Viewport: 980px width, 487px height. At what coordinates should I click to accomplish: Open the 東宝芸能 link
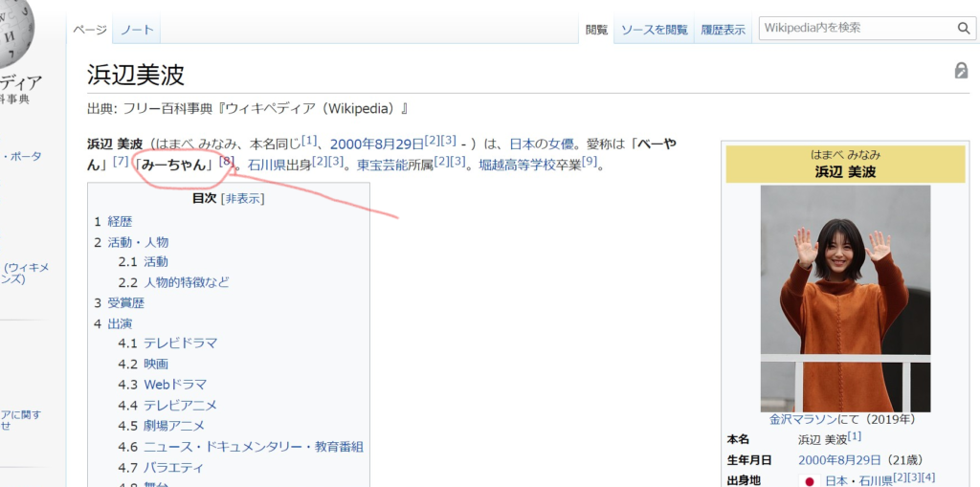point(383,166)
